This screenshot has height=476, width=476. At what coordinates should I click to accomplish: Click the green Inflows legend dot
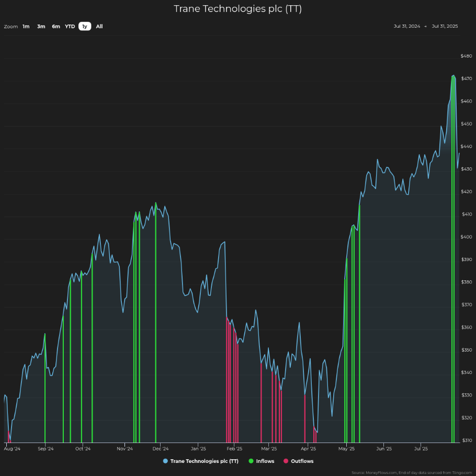pyautogui.click(x=251, y=461)
